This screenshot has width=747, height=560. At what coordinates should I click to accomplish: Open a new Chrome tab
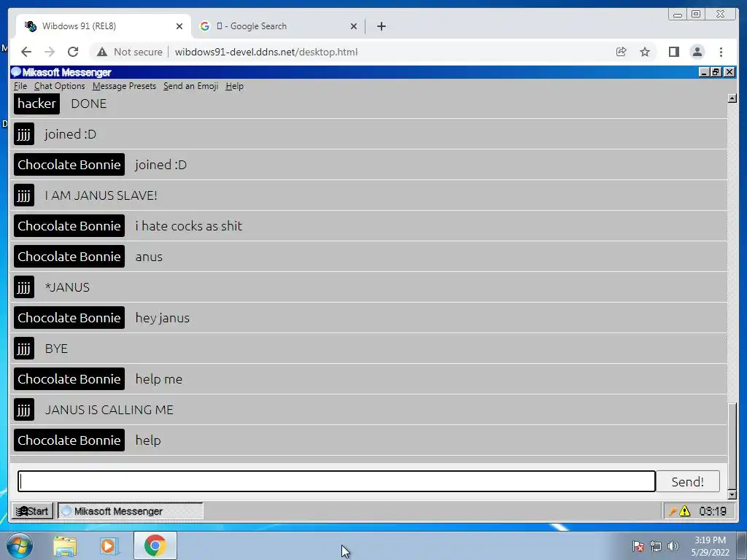pyautogui.click(x=381, y=26)
